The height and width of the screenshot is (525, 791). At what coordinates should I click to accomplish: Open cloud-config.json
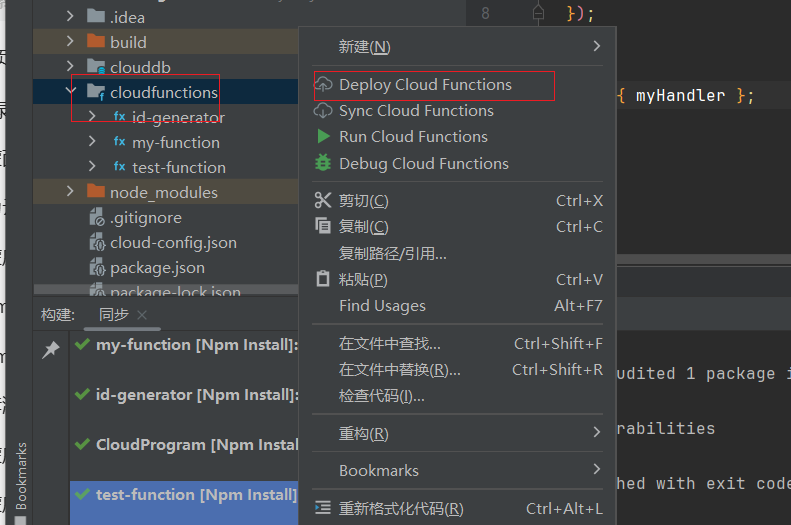pyautogui.click(x=173, y=243)
